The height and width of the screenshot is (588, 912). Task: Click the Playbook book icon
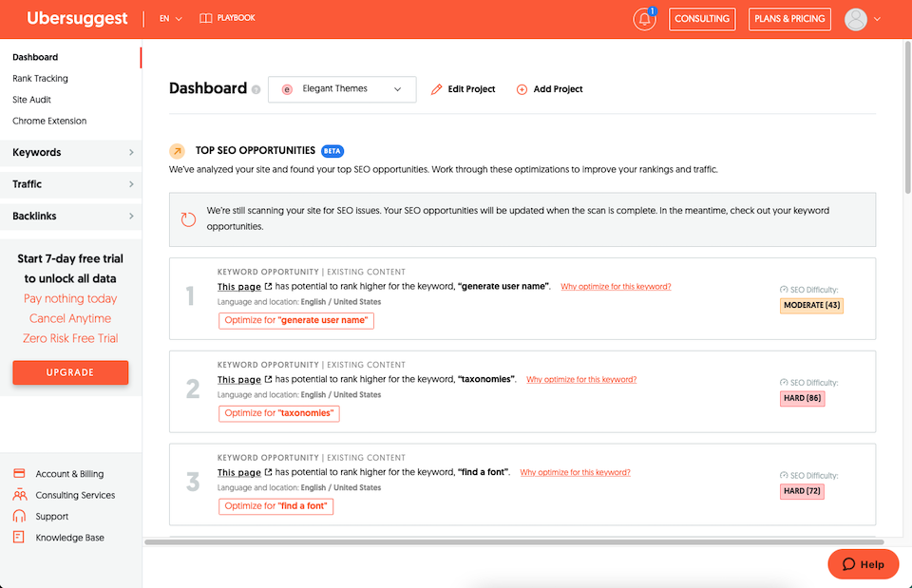pos(206,18)
